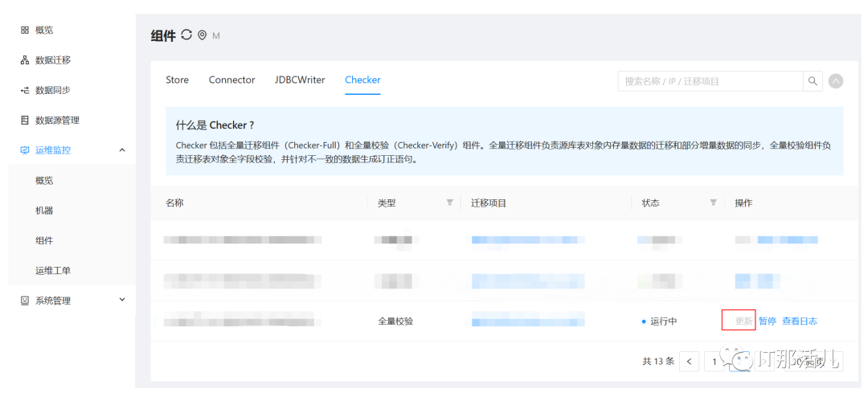Open the 类型 column filter
The height and width of the screenshot is (397, 868).
click(x=450, y=203)
